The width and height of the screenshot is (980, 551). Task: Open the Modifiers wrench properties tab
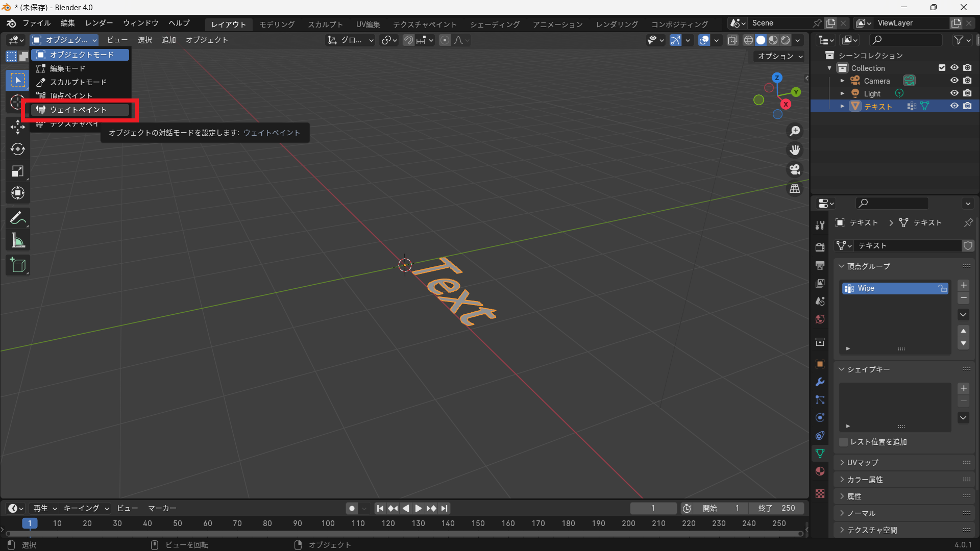[x=820, y=382]
